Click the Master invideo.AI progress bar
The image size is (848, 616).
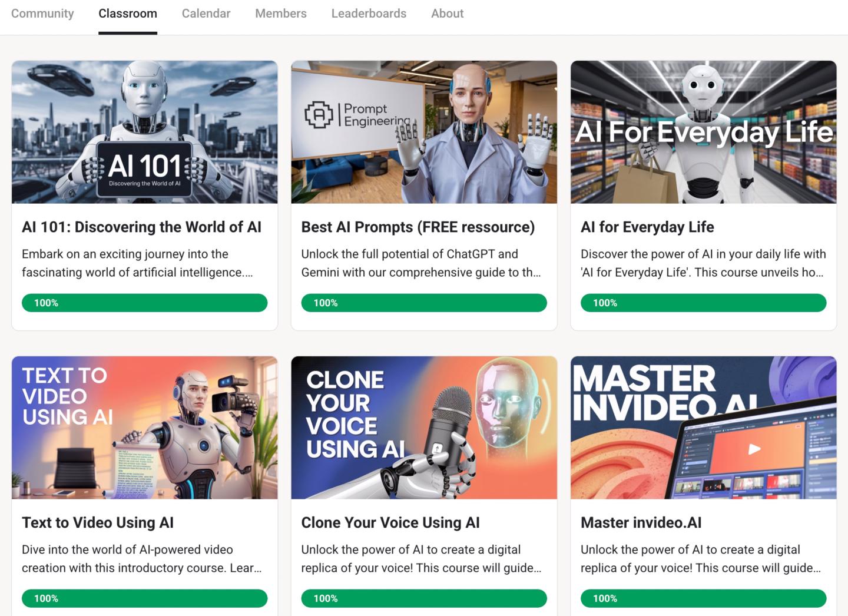tap(704, 598)
